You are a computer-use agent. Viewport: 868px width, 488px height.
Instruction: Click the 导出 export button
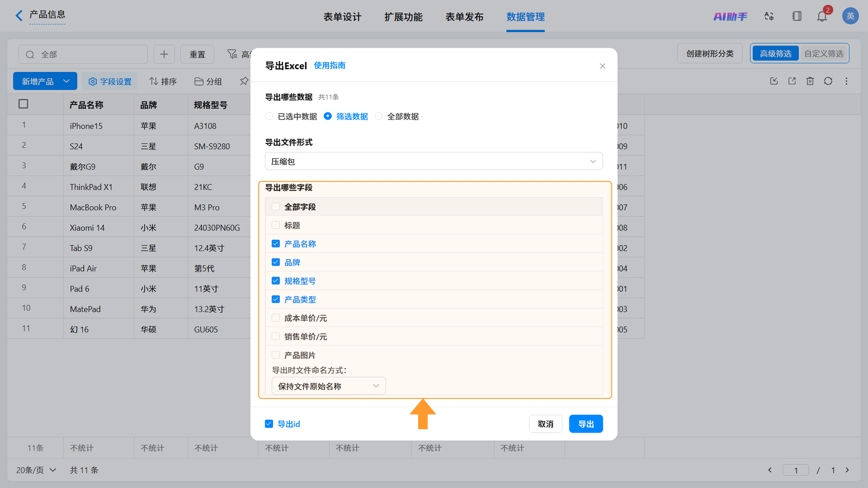click(586, 424)
